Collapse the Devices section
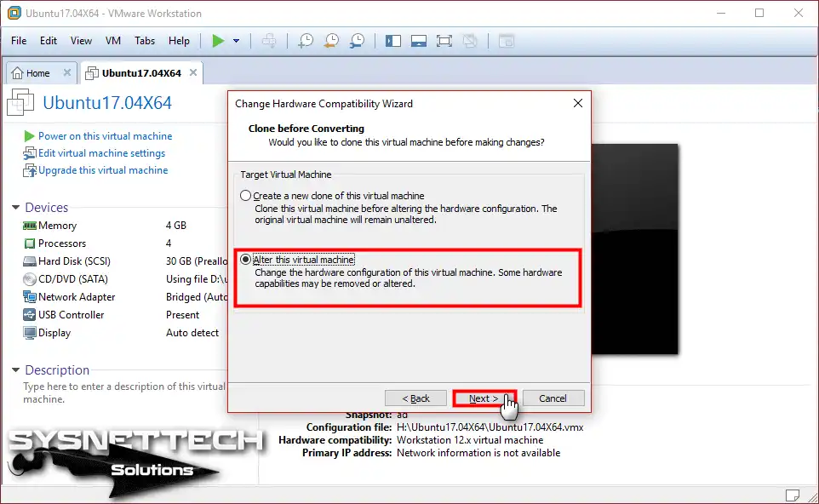This screenshot has height=504, width=819. tap(15, 208)
